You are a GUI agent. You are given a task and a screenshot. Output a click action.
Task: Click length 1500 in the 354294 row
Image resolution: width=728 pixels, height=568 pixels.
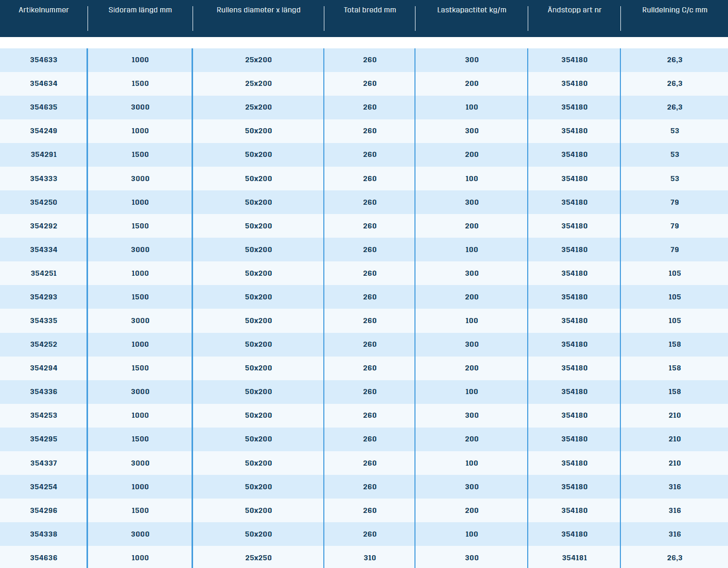click(x=140, y=368)
